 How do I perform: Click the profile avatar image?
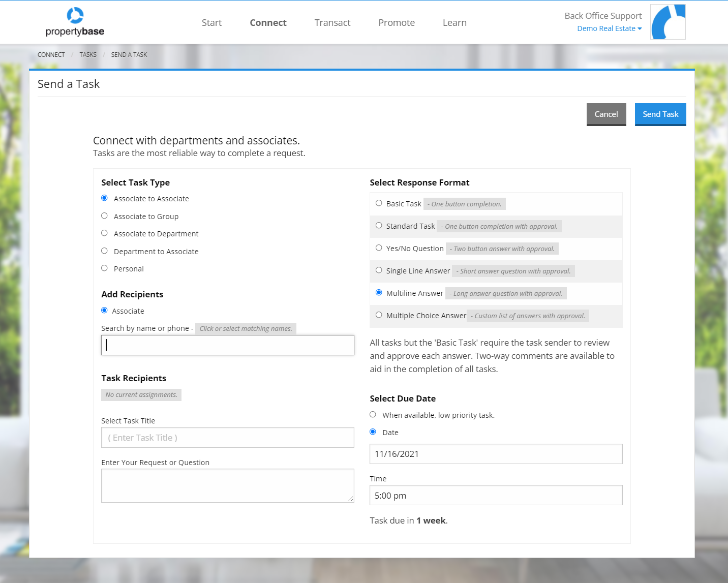[668, 21]
